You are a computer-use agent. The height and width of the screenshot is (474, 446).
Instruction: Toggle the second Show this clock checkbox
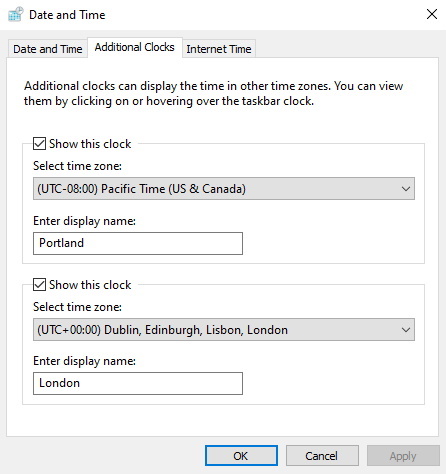pos(39,285)
